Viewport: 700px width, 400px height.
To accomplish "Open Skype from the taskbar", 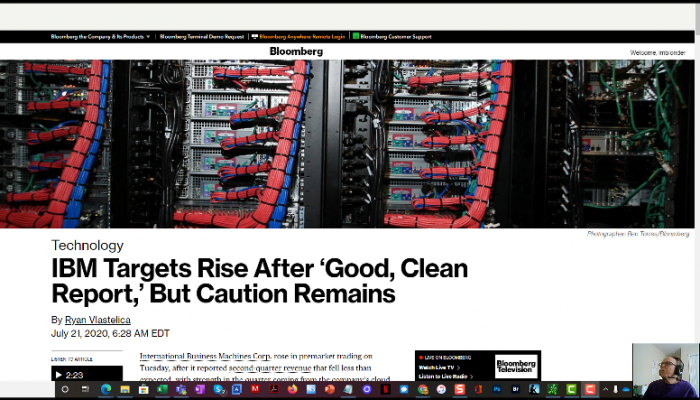I will [219, 389].
